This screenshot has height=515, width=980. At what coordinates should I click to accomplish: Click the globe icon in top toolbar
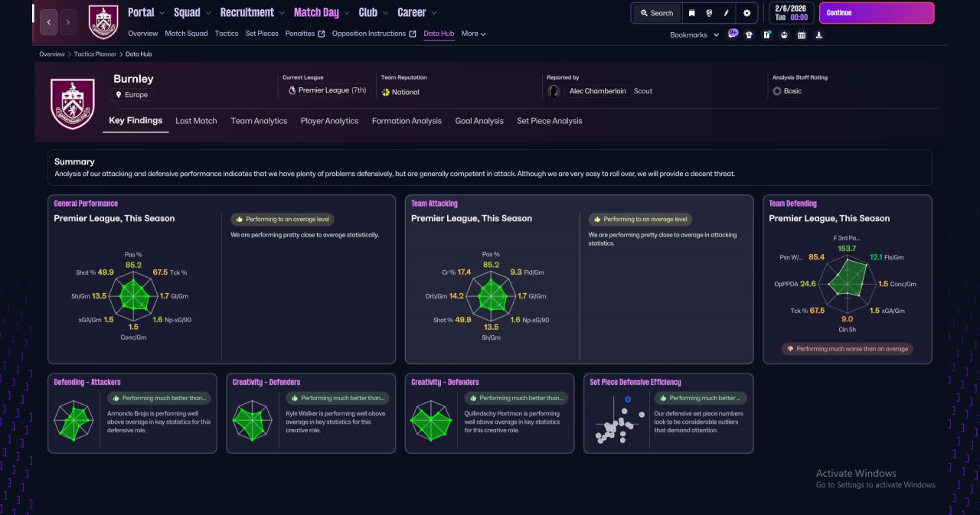710,13
